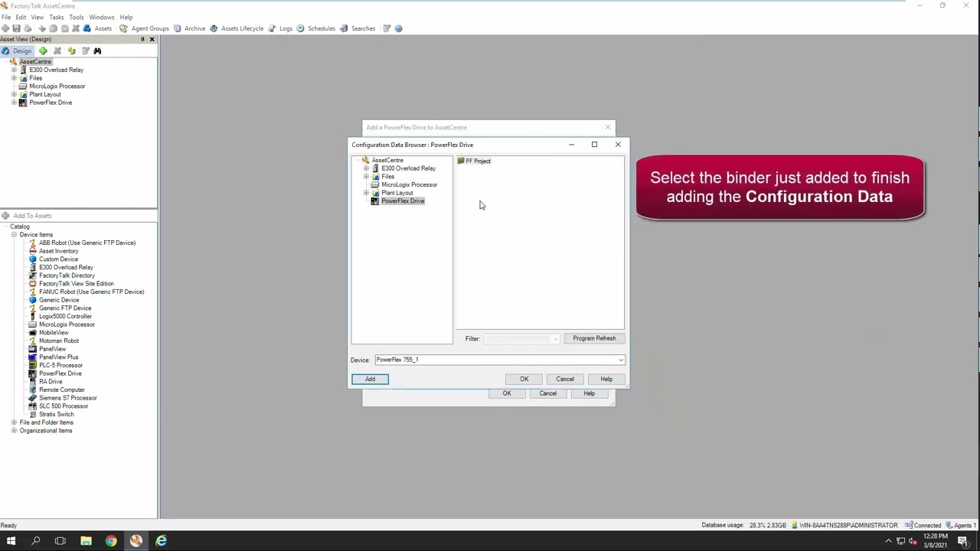This screenshot has width=980, height=551.
Task: Collapse Device Items in catalog
Action: [14, 235]
